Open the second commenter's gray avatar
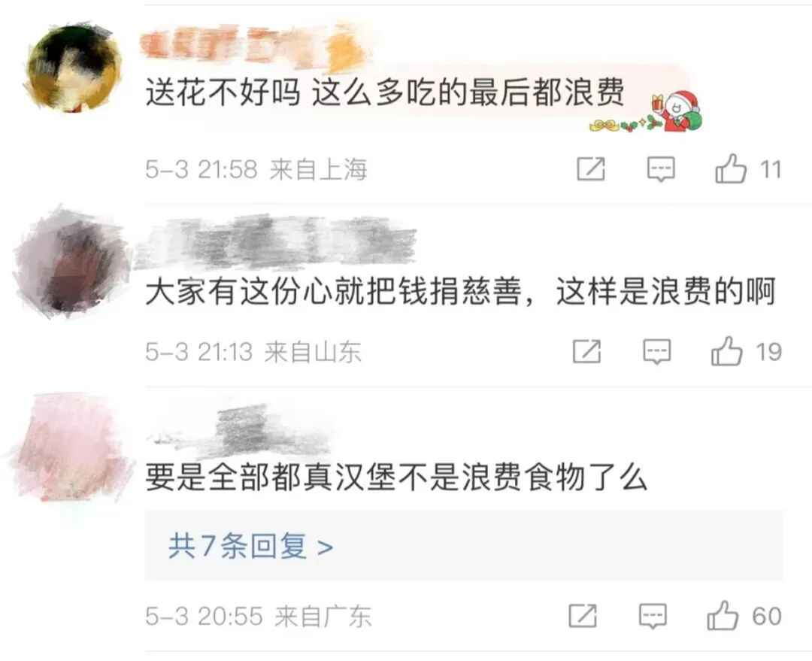Screen dimensions: 812x661 pos(71,262)
